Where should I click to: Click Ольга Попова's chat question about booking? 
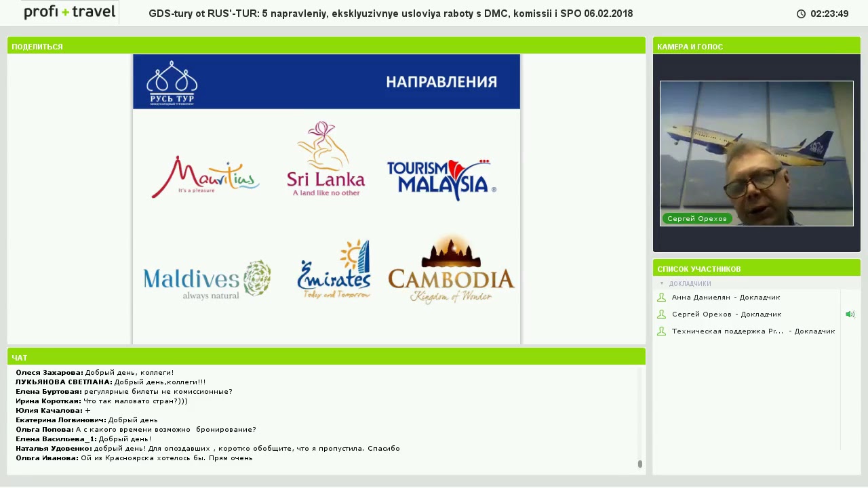point(136,430)
